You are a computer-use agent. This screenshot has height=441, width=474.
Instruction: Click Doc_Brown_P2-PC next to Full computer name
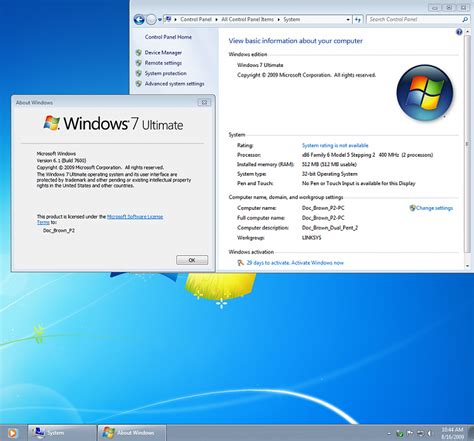coord(323,218)
